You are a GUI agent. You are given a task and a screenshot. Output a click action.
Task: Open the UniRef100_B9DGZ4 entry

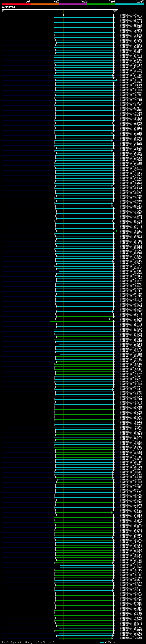pyautogui.click(x=131, y=25)
